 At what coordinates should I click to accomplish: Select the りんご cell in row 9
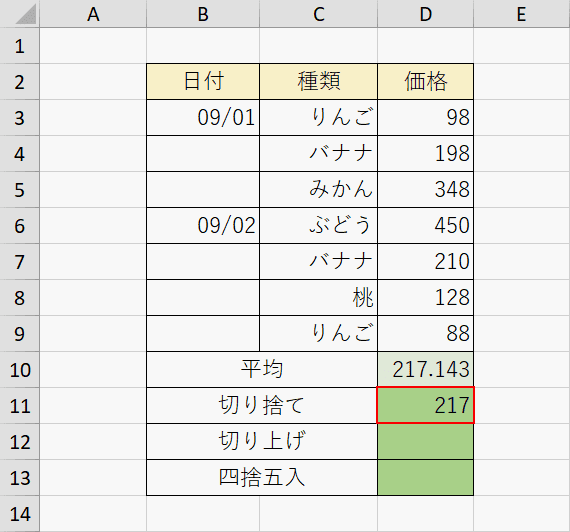pyautogui.click(x=318, y=334)
